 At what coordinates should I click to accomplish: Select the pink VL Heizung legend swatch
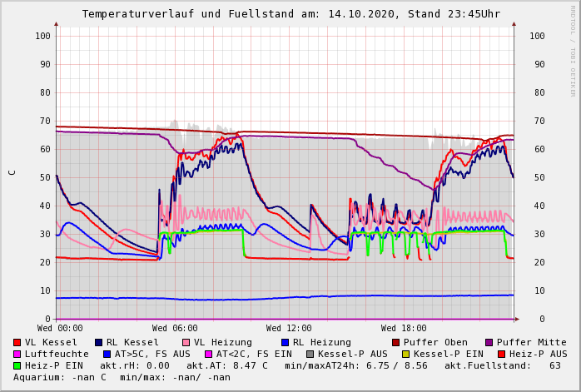186,342
